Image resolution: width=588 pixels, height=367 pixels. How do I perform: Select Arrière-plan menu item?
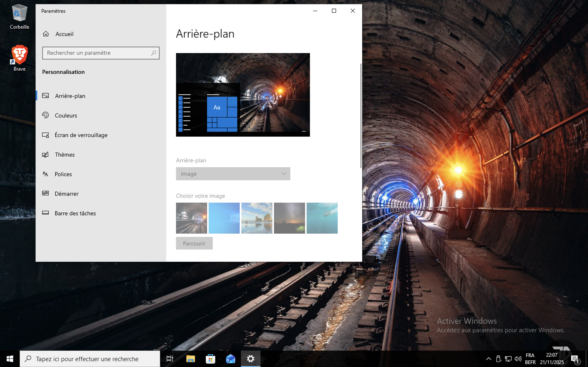tap(70, 96)
